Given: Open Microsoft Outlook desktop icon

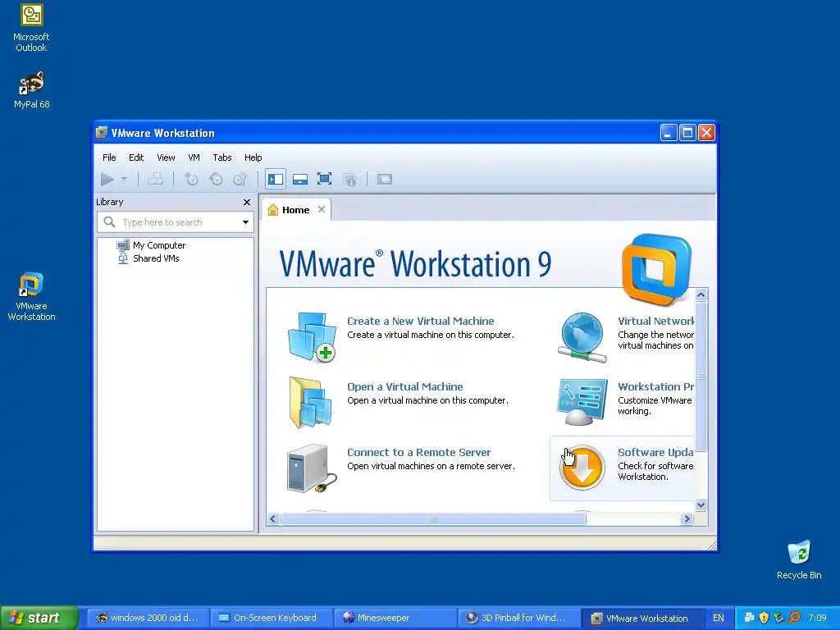Looking at the screenshot, I should pos(31,28).
